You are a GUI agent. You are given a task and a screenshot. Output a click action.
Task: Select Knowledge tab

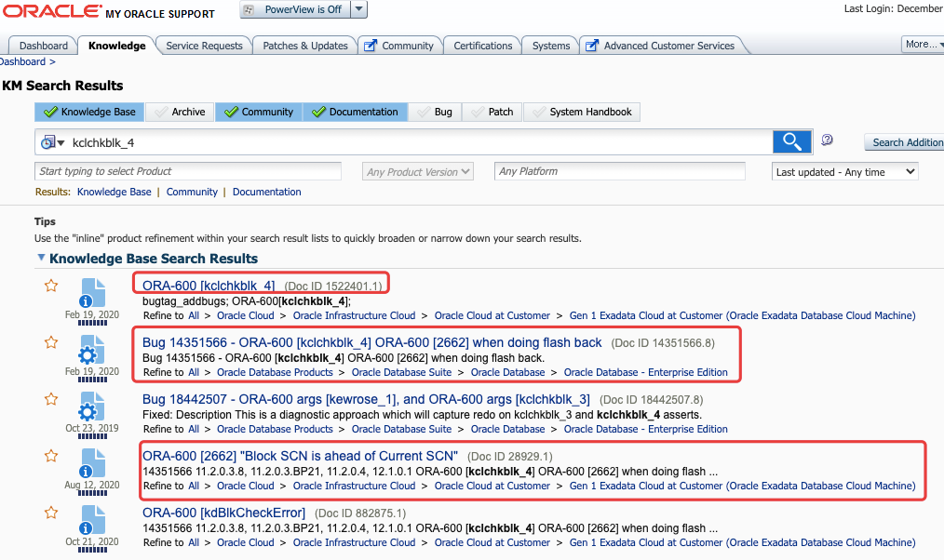pyautogui.click(x=116, y=46)
